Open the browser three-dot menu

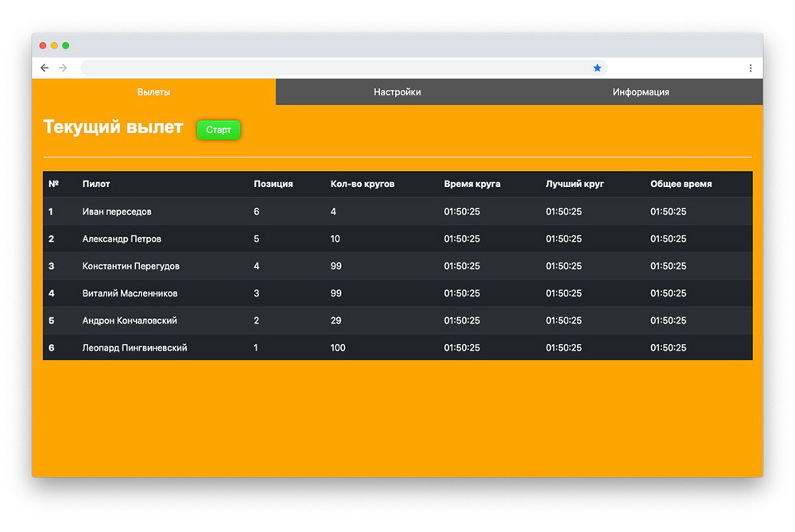click(750, 68)
